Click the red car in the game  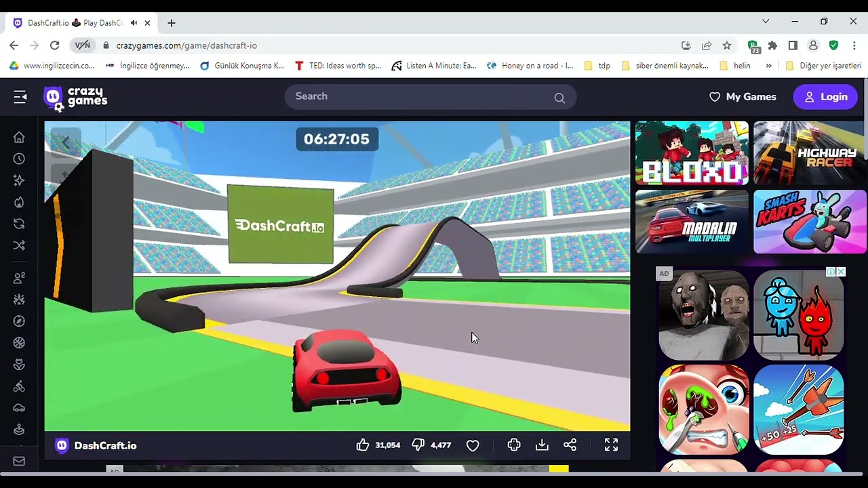tap(346, 371)
